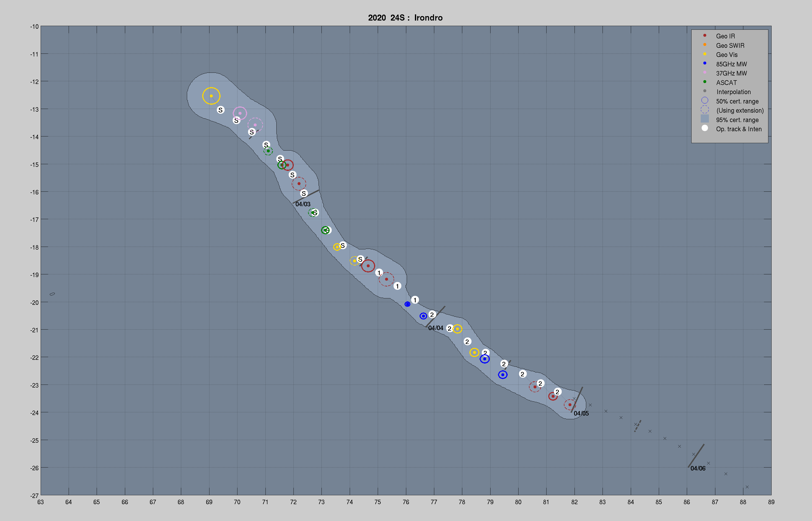Viewport: 812px width, 521px height.
Task: Click the small island outline near the left edge
Action: point(52,294)
